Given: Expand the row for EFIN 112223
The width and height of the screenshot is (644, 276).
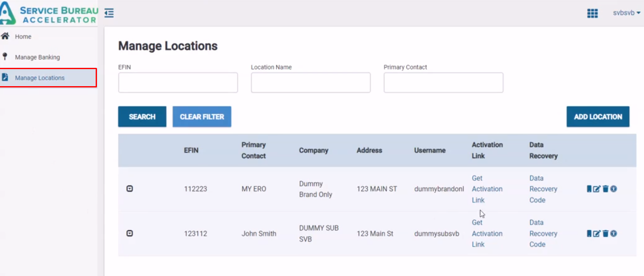Looking at the screenshot, I should pos(130,189).
